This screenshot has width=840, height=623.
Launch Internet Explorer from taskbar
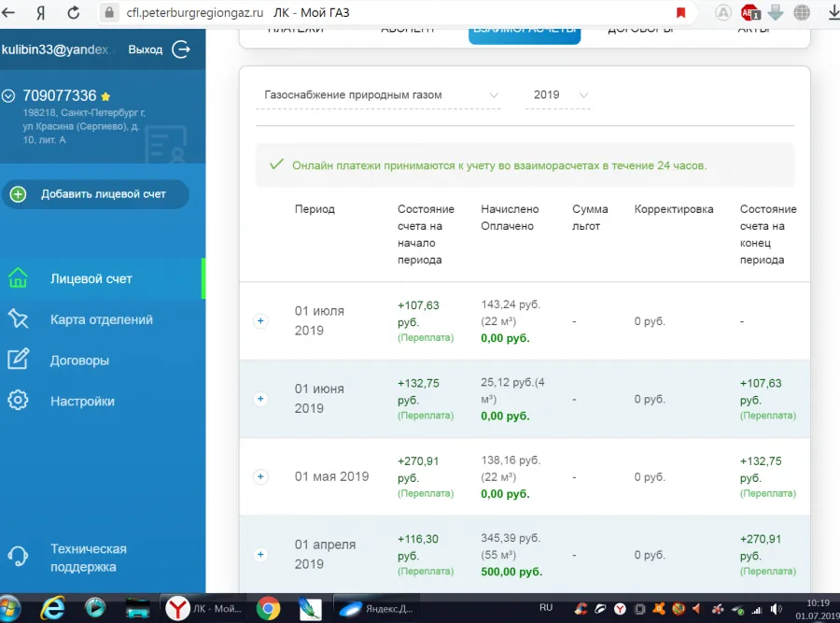(52, 609)
